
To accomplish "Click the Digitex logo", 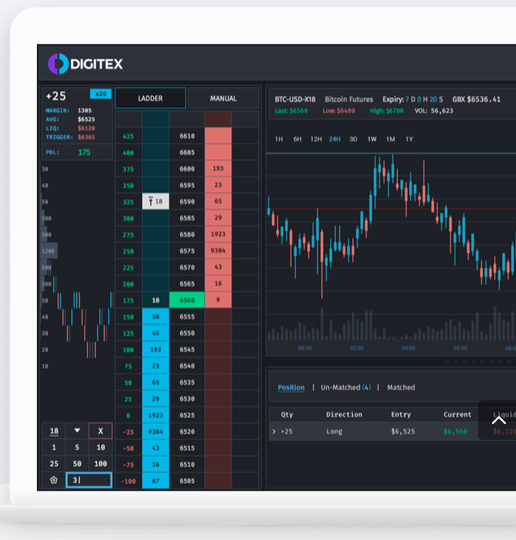I will point(85,64).
